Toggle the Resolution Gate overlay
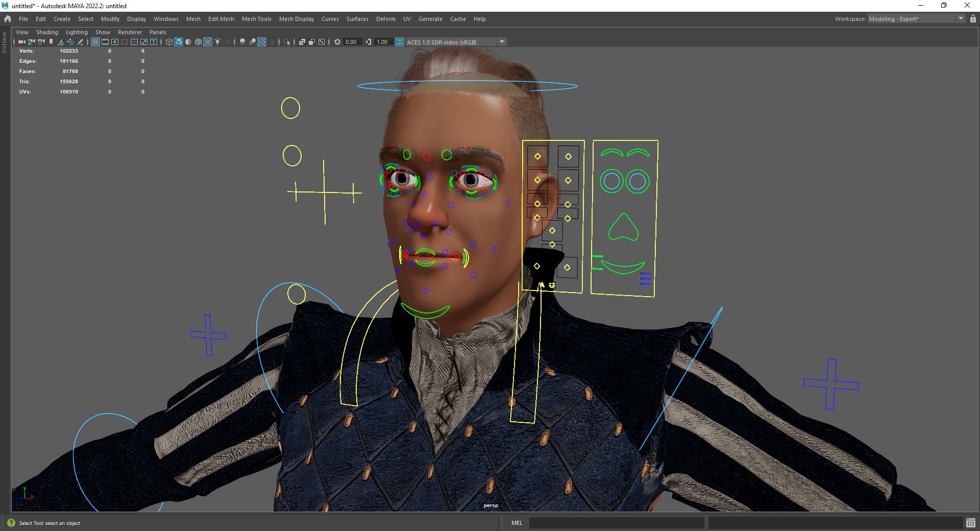The width and height of the screenshot is (980, 531). pyautogui.click(x=115, y=42)
